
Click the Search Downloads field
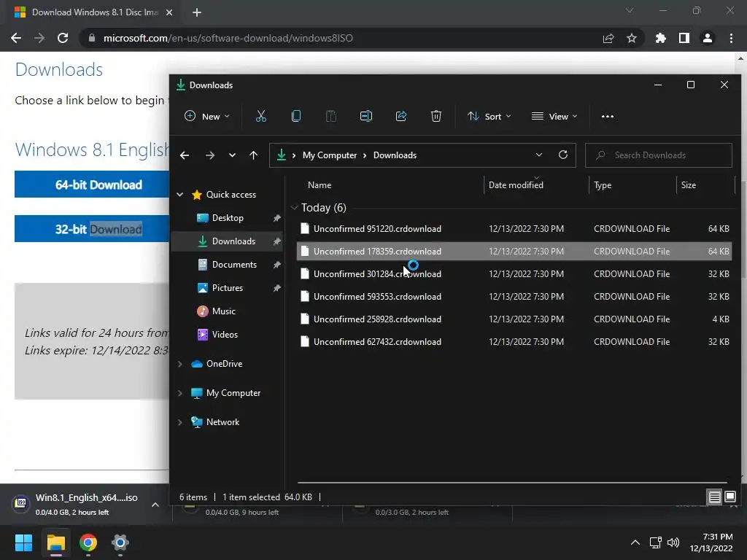click(659, 155)
